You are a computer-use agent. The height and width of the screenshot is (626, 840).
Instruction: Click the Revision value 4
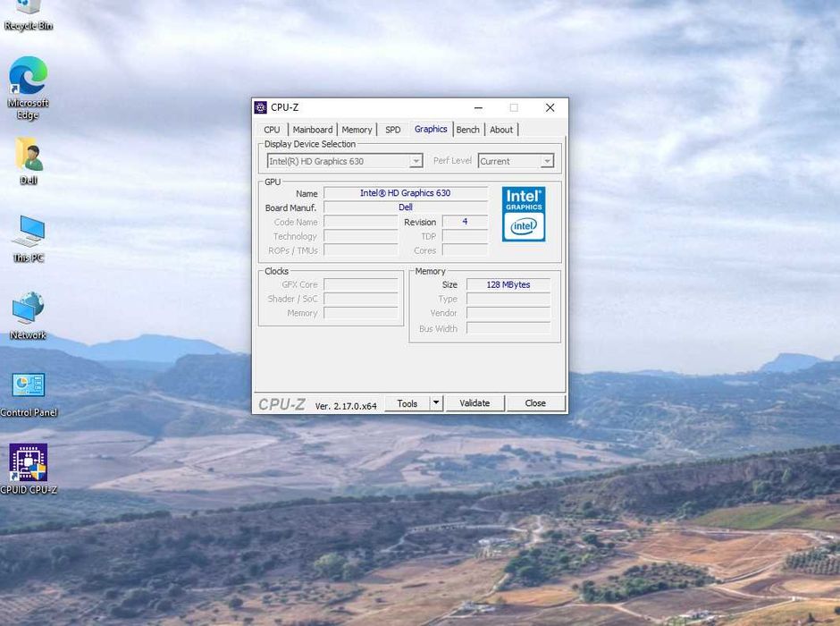[x=465, y=222]
